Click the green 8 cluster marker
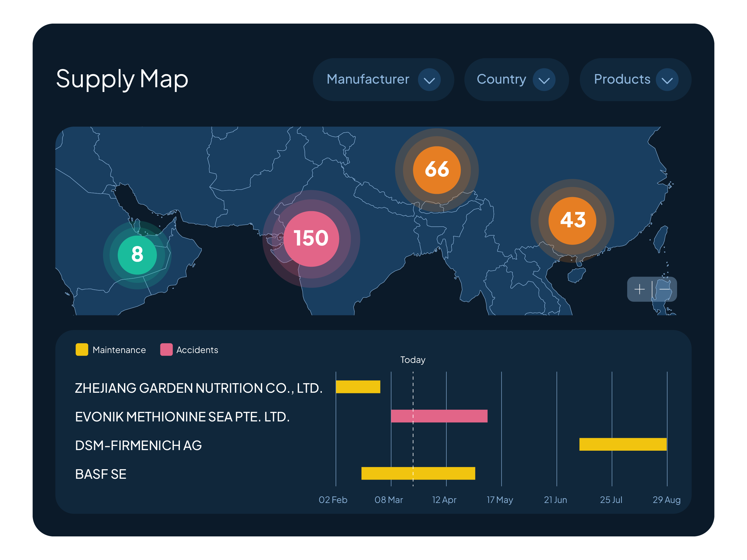Screen dimensions: 747x560 click(x=137, y=254)
